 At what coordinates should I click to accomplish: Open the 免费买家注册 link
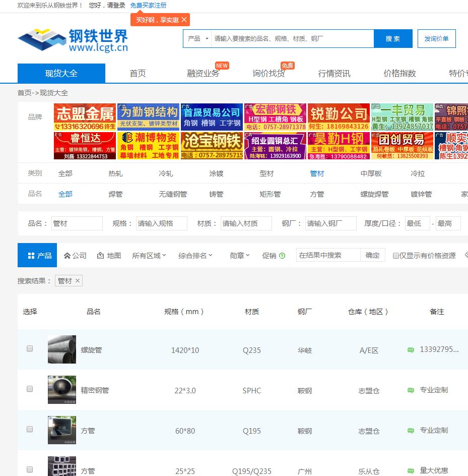pos(148,6)
